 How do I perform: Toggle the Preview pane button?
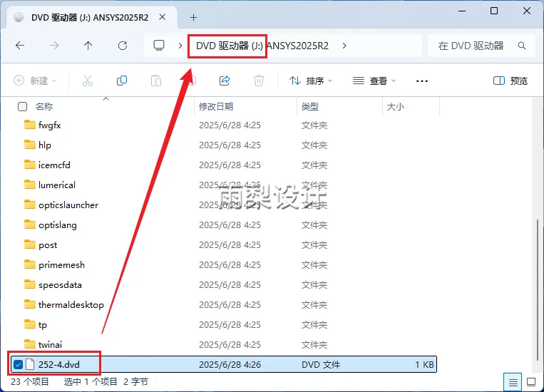pos(510,81)
